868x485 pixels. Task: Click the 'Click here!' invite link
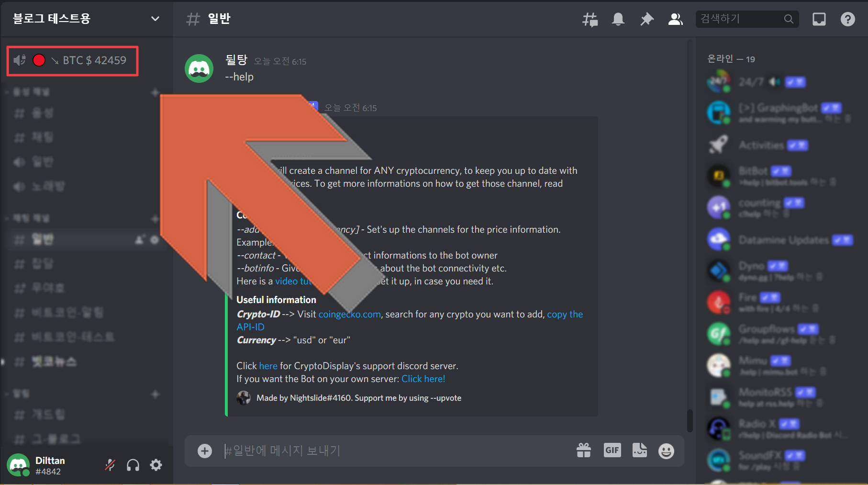[x=423, y=379]
